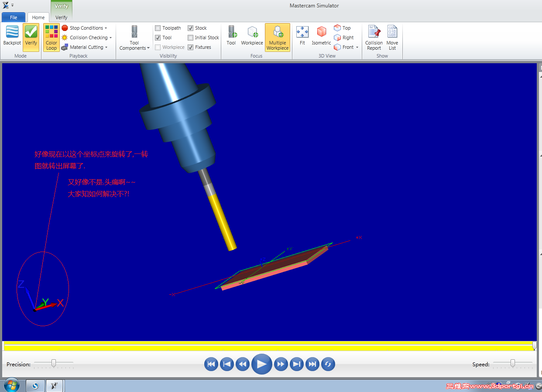The image size is (542, 392).
Task: Click the XYZ axis gnomon in viewport
Action: [40, 296]
